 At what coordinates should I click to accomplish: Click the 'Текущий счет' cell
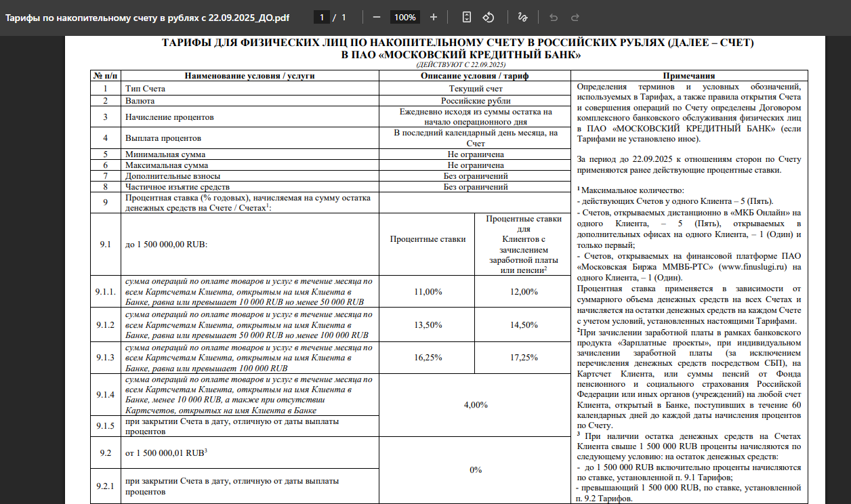[476, 89]
